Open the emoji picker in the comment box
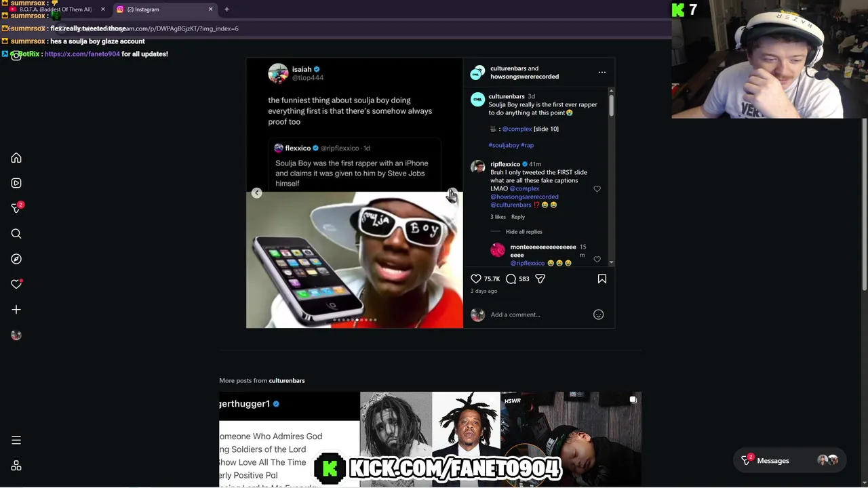The height and width of the screenshot is (488, 868). pos(598,314)
